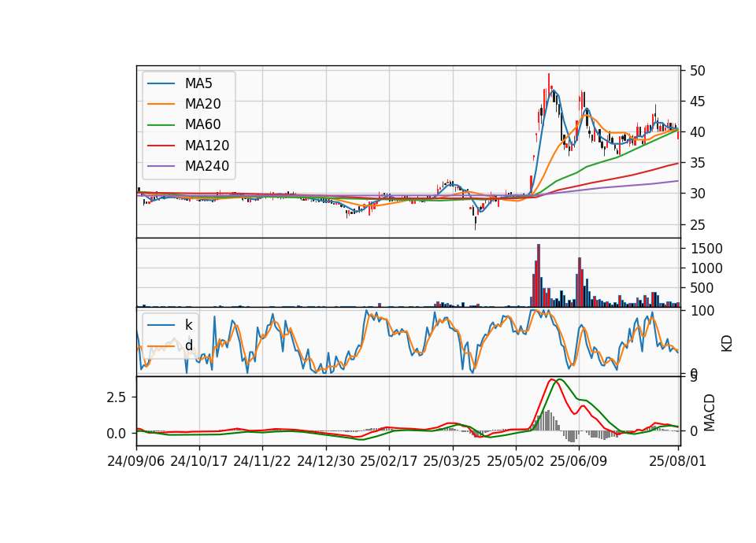Click the volume axis value 500
The width and height of the screenshot is (756, 543).
coord(702,288)
